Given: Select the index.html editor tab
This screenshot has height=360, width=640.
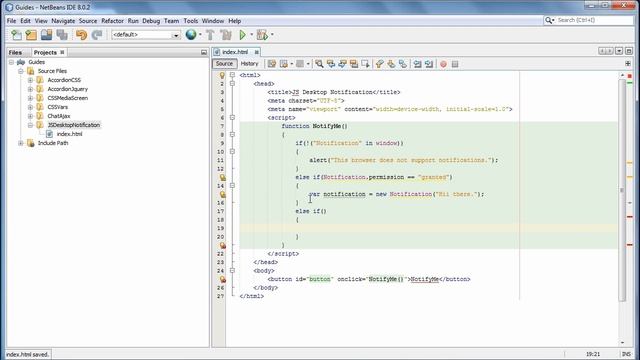Looking at the screenshot, I should pyautogui.click(x=235, y=52).
